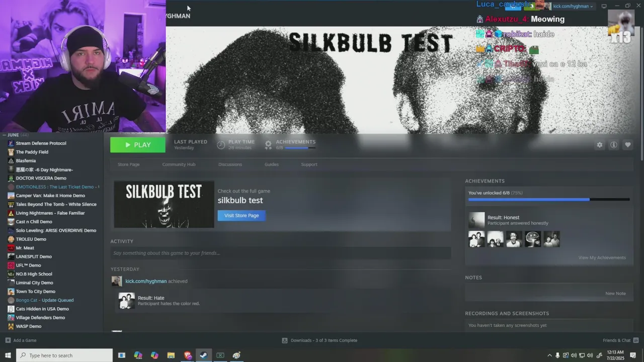
Task: Click Visit Store Page button
Action: click(242, 216)
